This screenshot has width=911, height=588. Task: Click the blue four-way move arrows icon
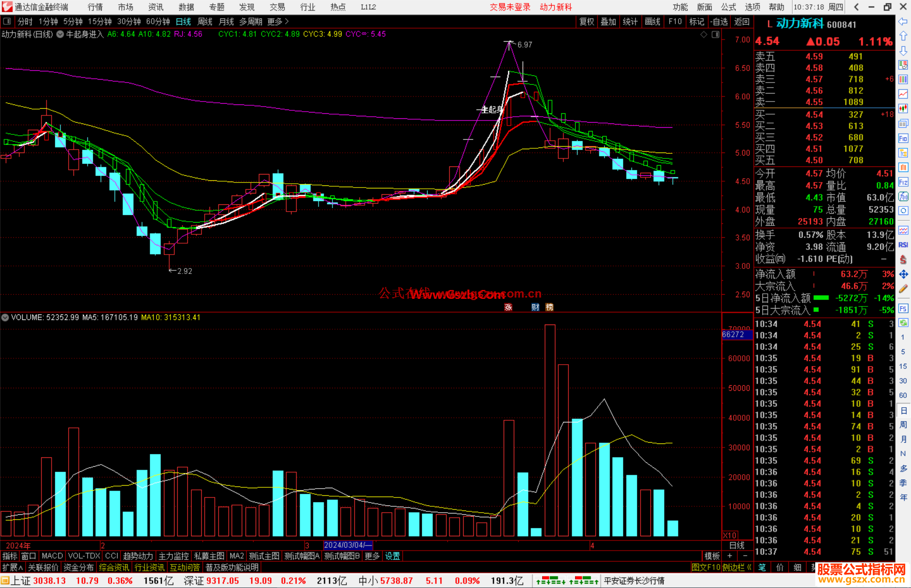(903, 274)
